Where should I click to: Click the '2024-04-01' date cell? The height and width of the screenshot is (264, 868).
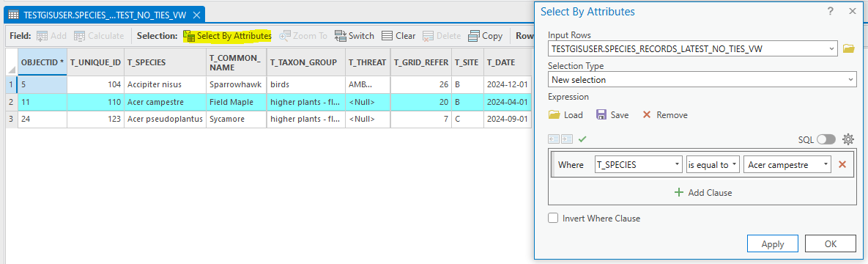click(507, 102)
